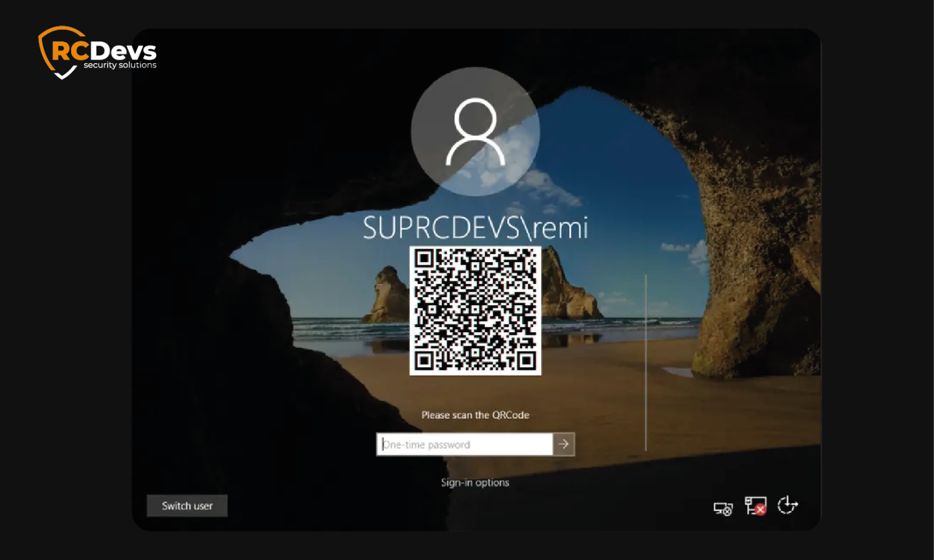Select the username SUPRCDEVS\remi
Viewport: 934px width, 560px height.
coord(475,227)
